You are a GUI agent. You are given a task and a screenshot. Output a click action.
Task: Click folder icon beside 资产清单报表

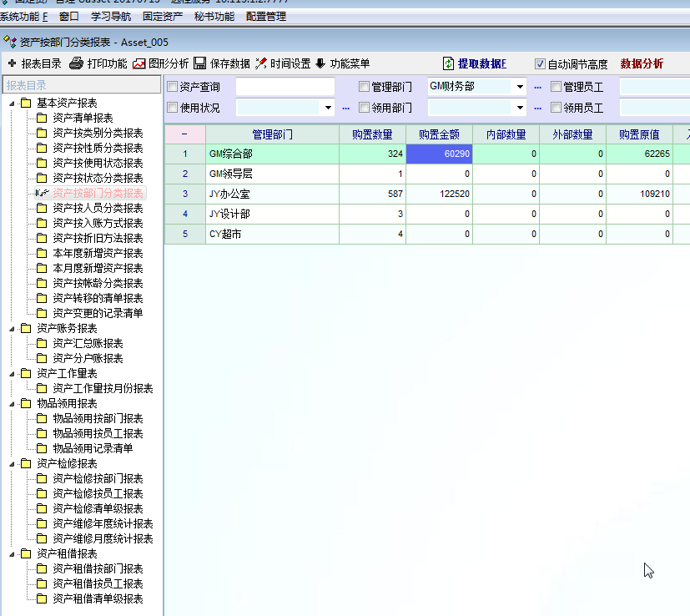(42, 119)
